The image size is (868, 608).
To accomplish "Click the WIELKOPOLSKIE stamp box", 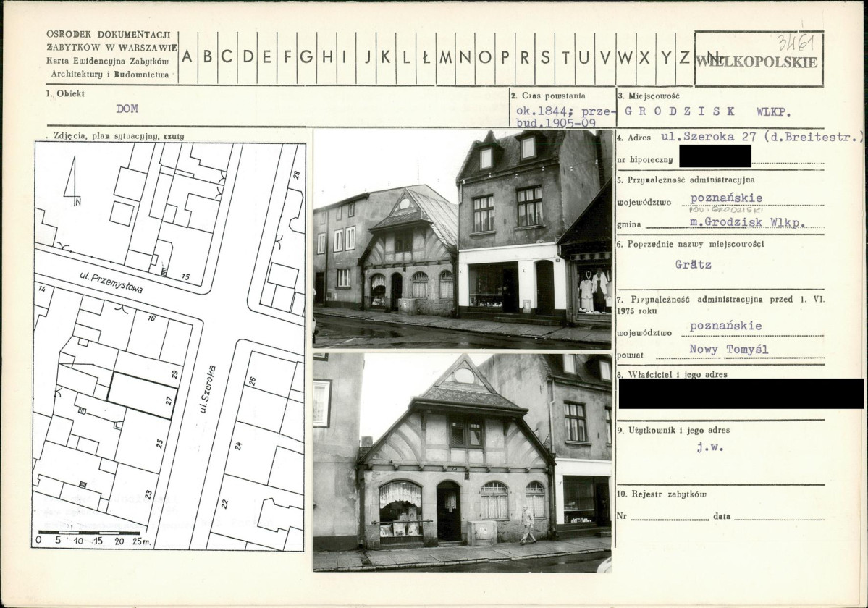I will 759,59.
